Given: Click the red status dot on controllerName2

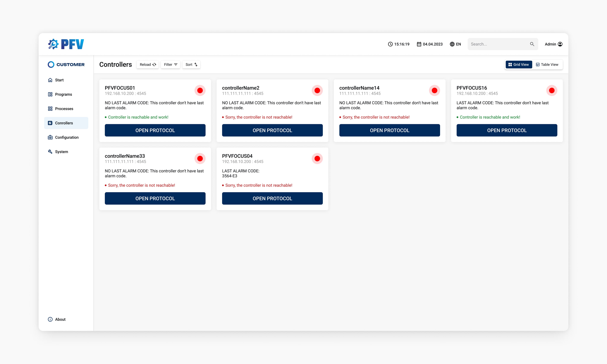Looking at the screenshot, I should coord(317,91).
